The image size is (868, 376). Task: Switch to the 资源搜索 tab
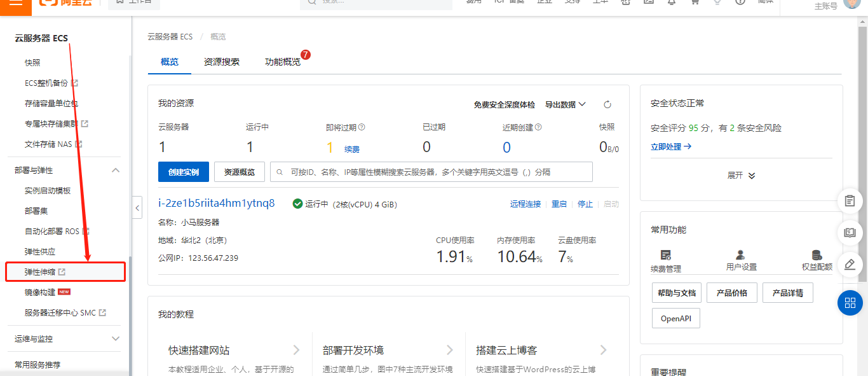coord(222,62)
